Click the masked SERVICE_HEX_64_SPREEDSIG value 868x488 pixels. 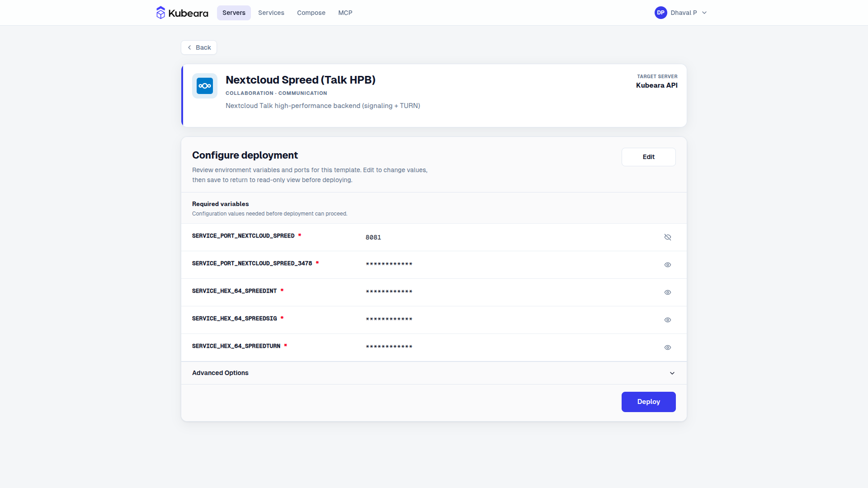[389, 319]
